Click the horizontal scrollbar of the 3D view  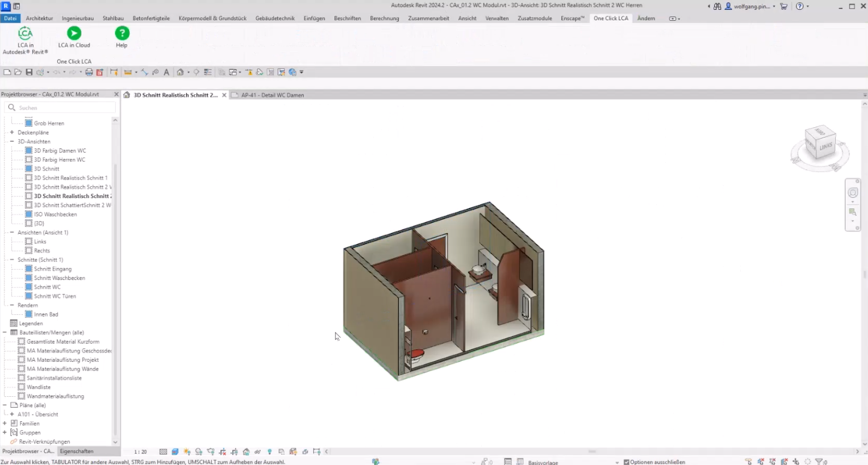(591, 452)
